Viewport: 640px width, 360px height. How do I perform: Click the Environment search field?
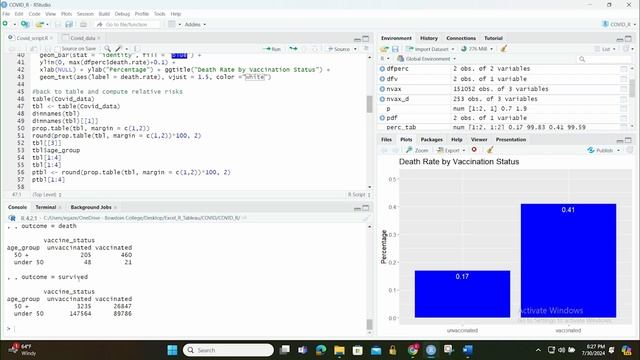(604, 59)
